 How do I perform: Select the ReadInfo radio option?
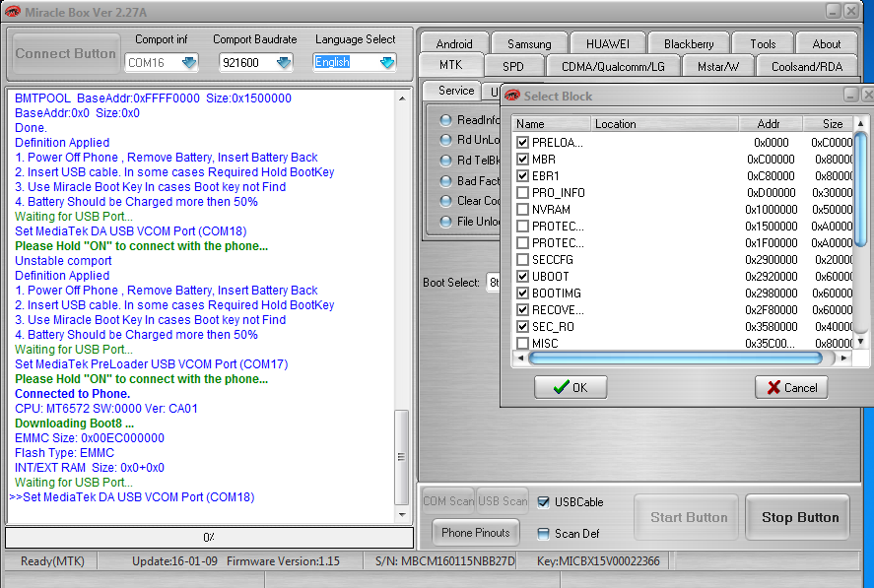(445, 120)
